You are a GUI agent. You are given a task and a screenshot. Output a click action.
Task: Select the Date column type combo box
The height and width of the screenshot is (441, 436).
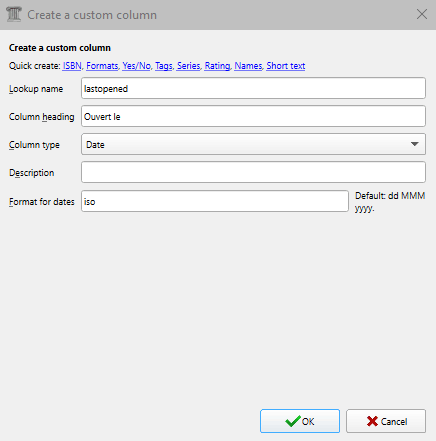pyautogui.click(x=253, y=144)
